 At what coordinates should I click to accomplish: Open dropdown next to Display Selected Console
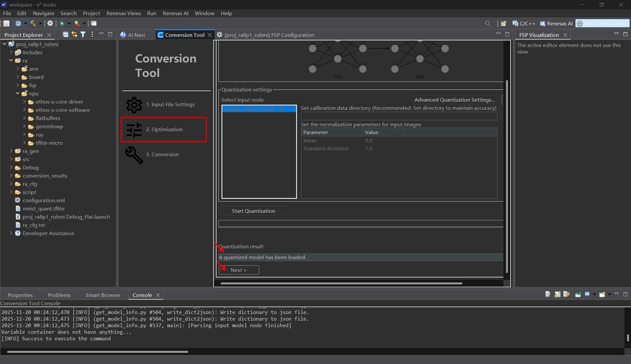(x=594, y=294)
